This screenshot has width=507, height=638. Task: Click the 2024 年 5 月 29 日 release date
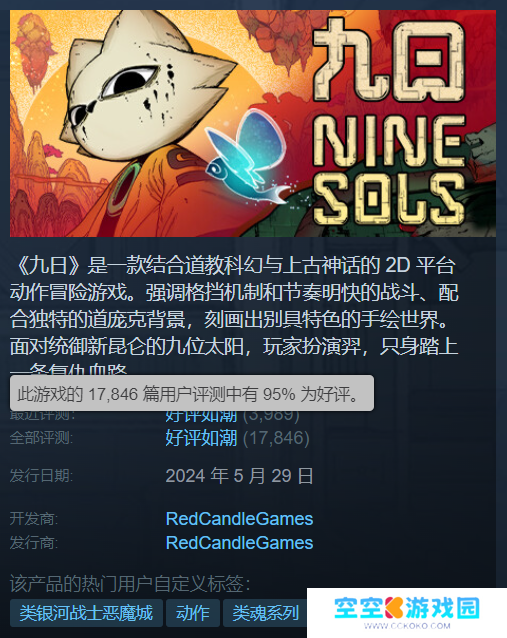pos(239,476)
